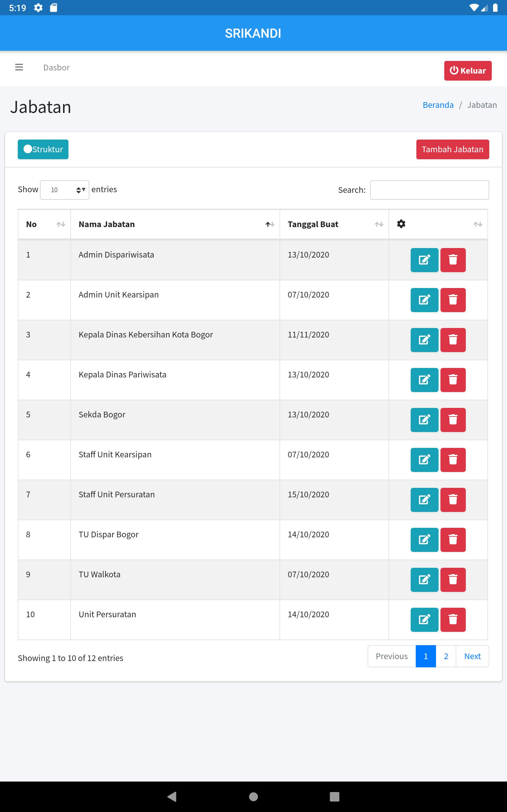Viewport: 507px width, 812px height.
Task: Follow the Beranda breadcrumb link
Action: [438, 105]
